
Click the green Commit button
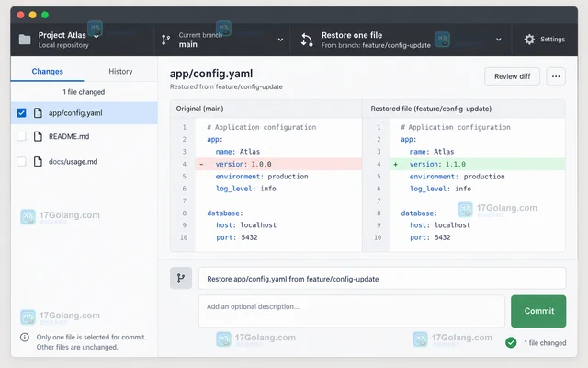click(538, 311)
